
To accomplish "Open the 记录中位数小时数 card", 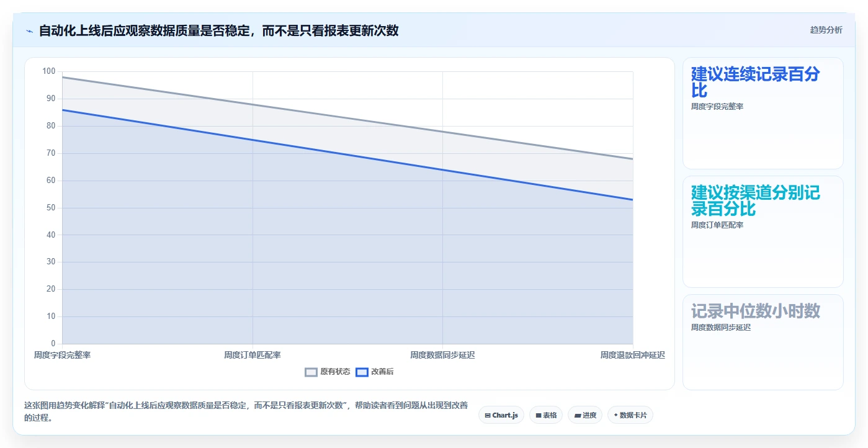I will 763,342.
